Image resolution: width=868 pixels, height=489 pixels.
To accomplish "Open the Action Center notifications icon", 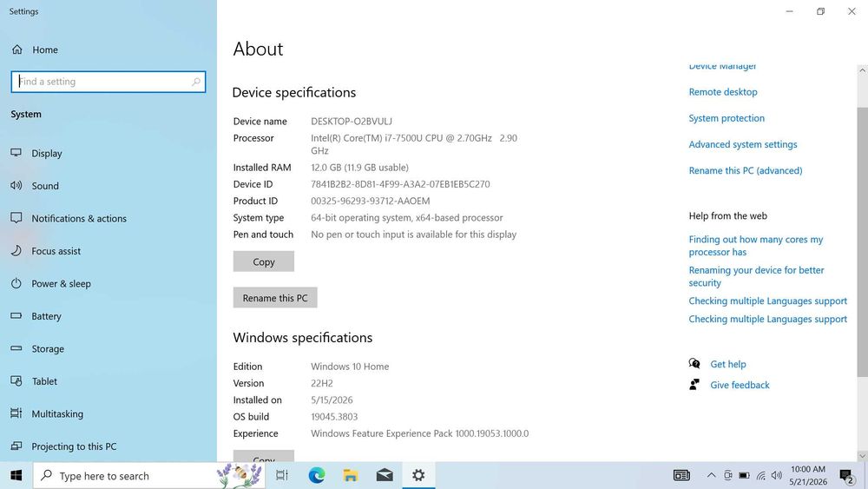I will pos(846,476).
